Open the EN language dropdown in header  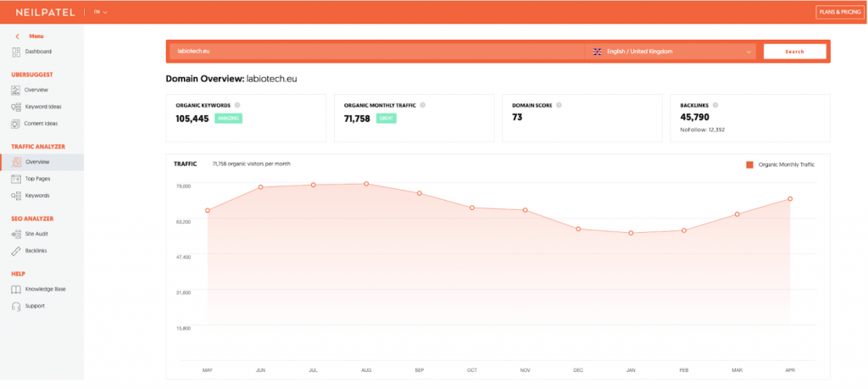coord(100,12)
